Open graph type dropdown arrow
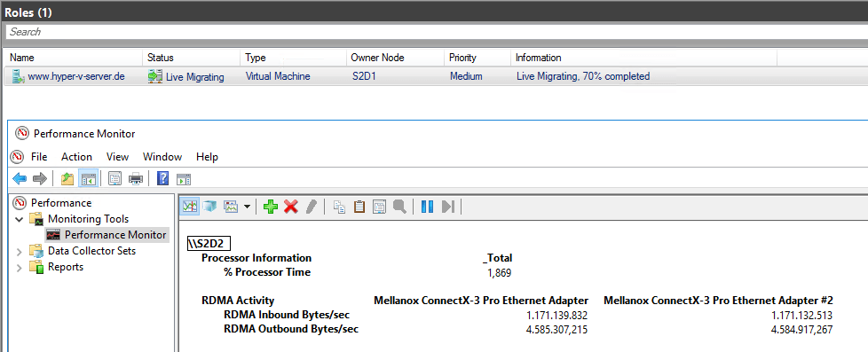This screenshot has height=352, width=868. point(247,207)
